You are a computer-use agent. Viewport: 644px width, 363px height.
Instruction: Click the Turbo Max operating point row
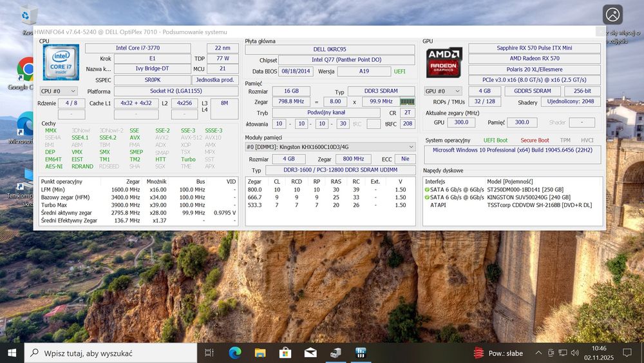(x=138, y=205)
